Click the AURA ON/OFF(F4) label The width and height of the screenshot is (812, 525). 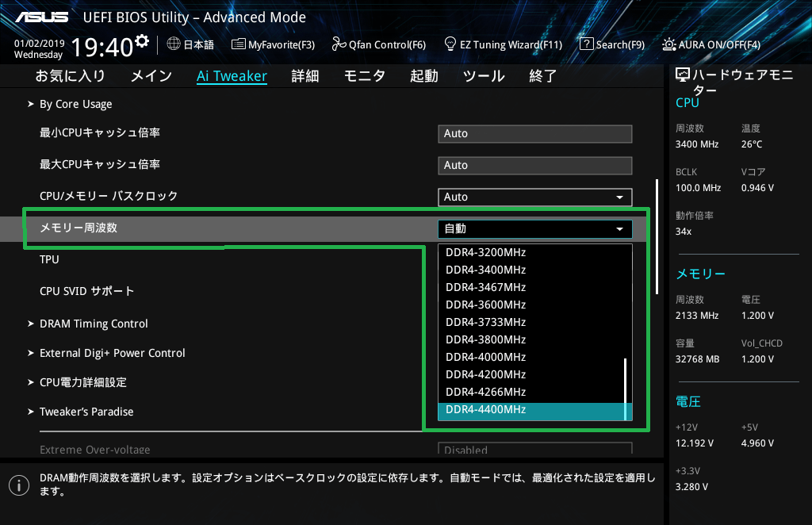click(x=719, y=44)
